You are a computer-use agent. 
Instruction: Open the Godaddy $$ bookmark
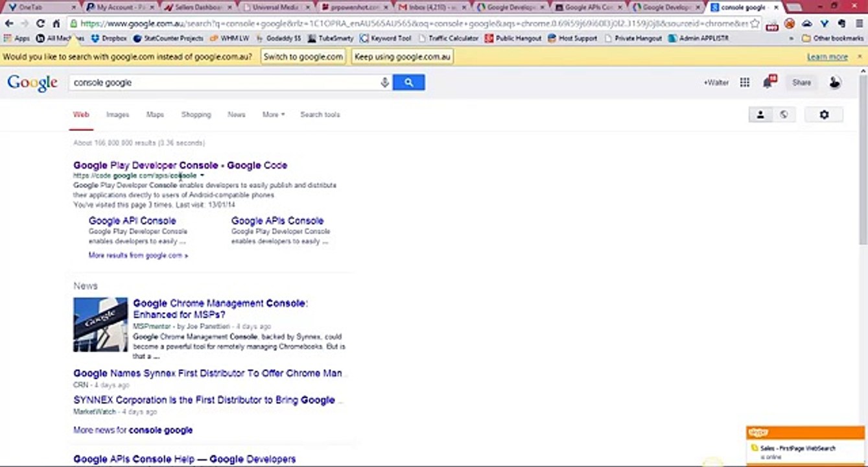click(x=279, y=38)
